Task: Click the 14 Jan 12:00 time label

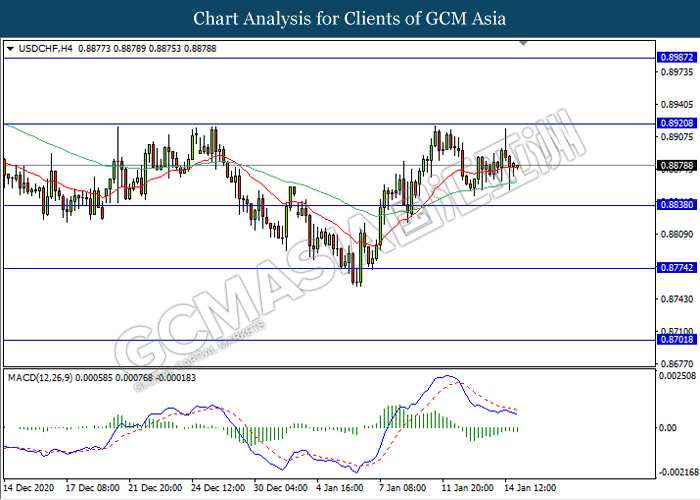Action: (x=532, y=488)
